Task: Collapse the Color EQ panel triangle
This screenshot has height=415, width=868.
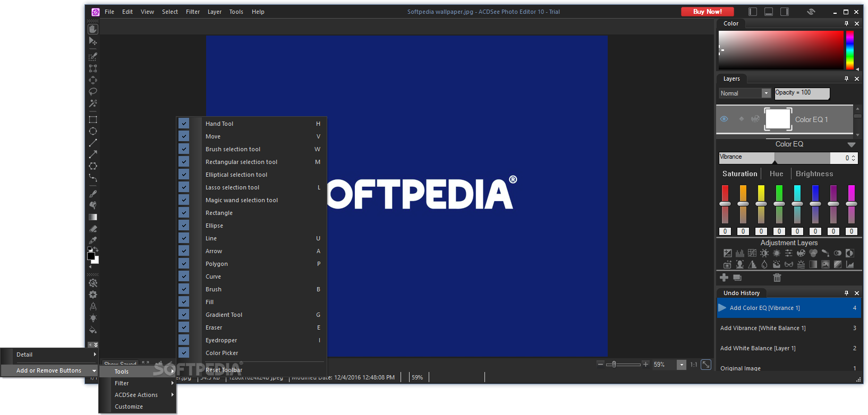Action: click(x=852, y=144)
